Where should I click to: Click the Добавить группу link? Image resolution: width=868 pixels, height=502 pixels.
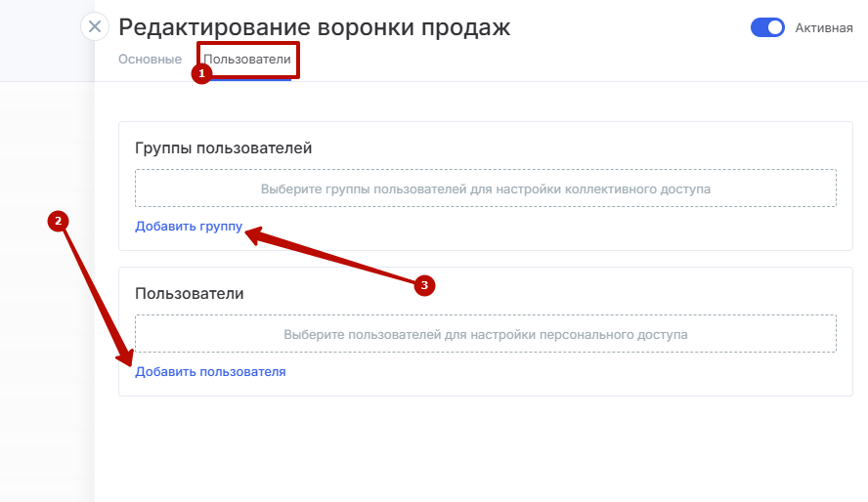(x=189, y=227)
